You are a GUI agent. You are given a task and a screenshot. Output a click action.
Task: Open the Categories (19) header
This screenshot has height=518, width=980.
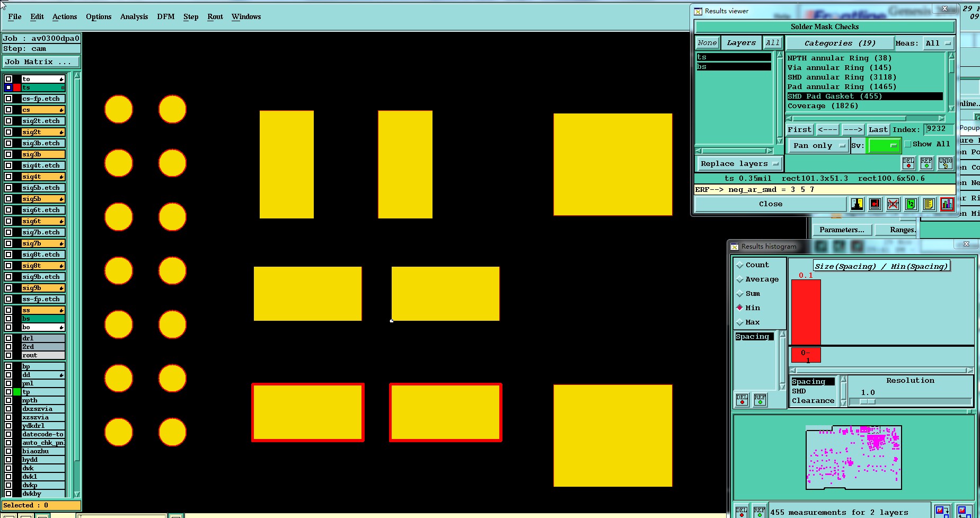(840, 43)
